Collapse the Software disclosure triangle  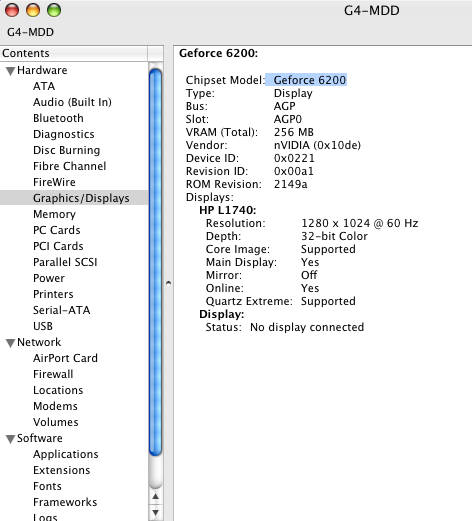point(10,439)
